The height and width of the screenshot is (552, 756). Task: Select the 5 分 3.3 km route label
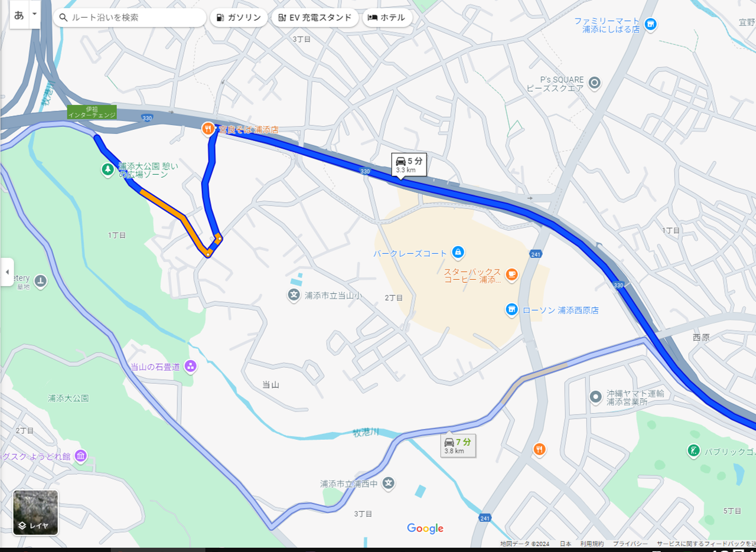409,164
